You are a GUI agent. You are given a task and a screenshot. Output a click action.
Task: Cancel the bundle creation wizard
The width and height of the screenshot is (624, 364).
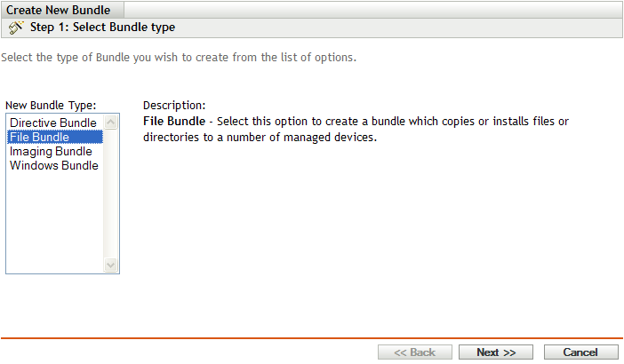pos(580,352)
